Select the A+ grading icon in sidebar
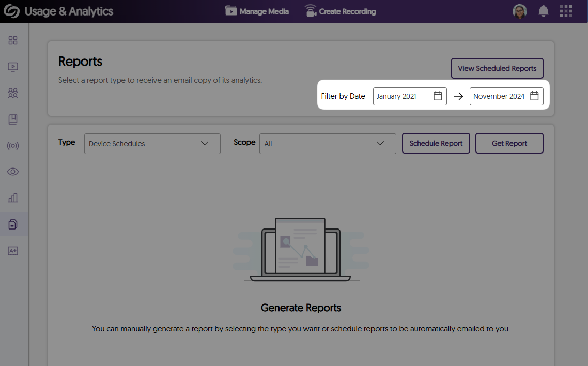The height and width of the screenshot is (366, 588). coord(13,251)
